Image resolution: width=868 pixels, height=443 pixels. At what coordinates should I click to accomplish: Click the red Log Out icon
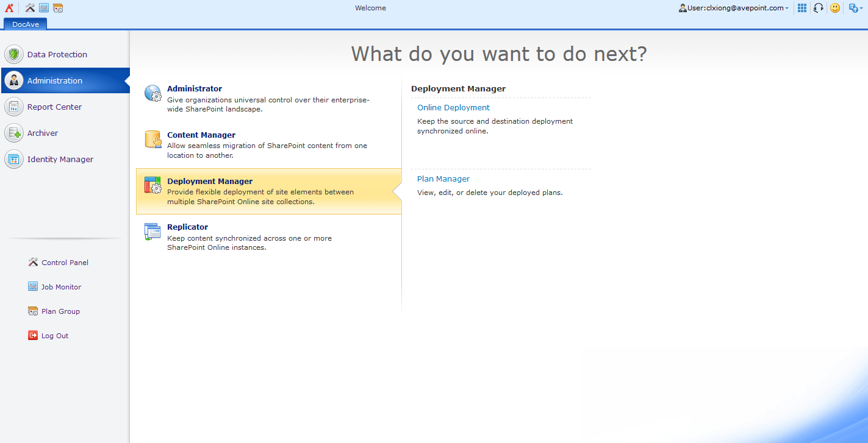(33, 335)
